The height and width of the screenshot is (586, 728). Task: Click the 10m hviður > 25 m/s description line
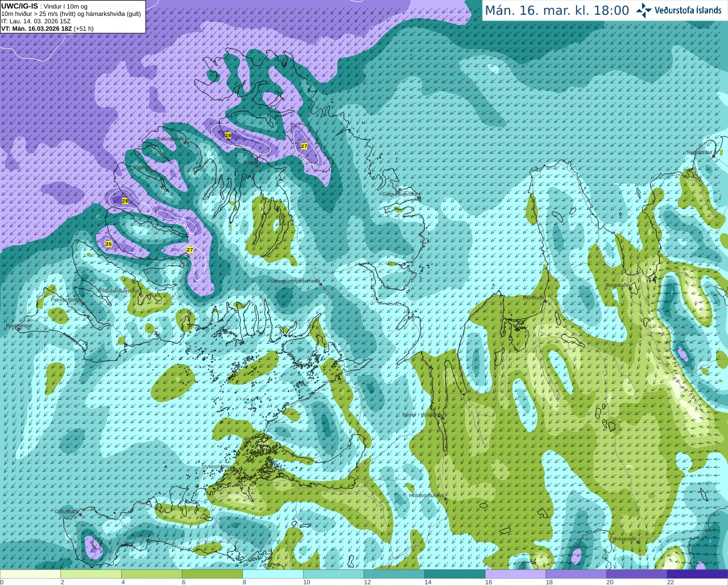(71, 14)
